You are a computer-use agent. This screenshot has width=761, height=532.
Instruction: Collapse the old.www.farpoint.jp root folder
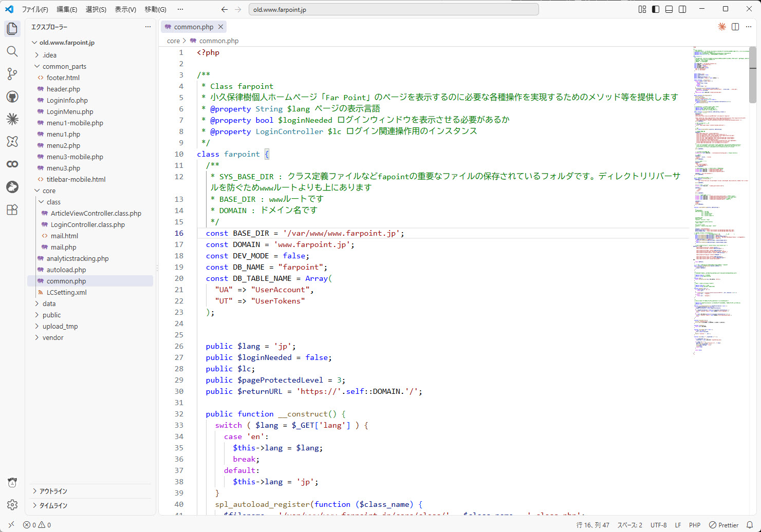click(90, 43)
